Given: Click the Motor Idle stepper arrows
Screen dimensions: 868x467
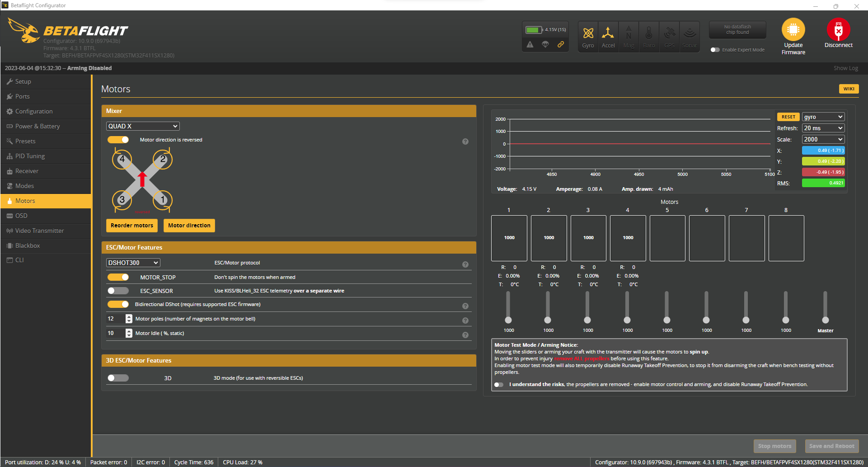Looking at the screenshot, I should pos(129,333).
